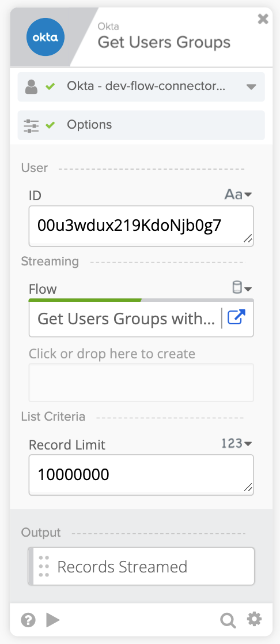Open the Okta connection dropdown arrow
Image resolution: width=280 pixels, height=644 pixels.
point(251,87)
